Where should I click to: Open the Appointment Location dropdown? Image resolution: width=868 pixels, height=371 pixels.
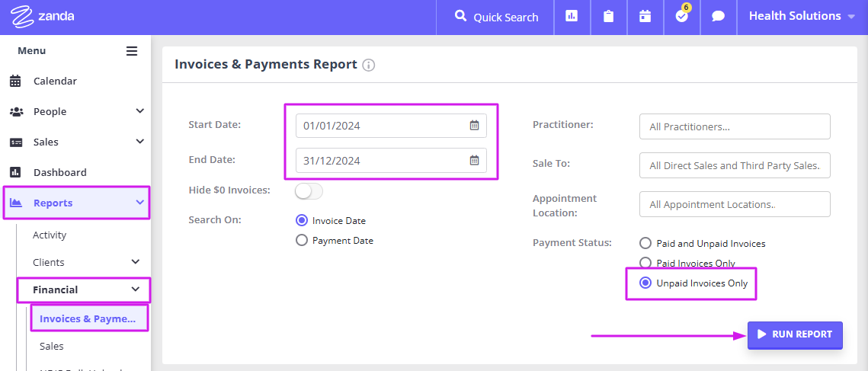tap(735, 203)
